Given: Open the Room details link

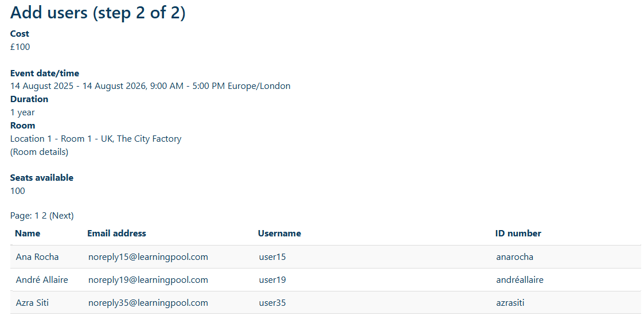Looking at the screenshot, I should (x=39, y=152).
